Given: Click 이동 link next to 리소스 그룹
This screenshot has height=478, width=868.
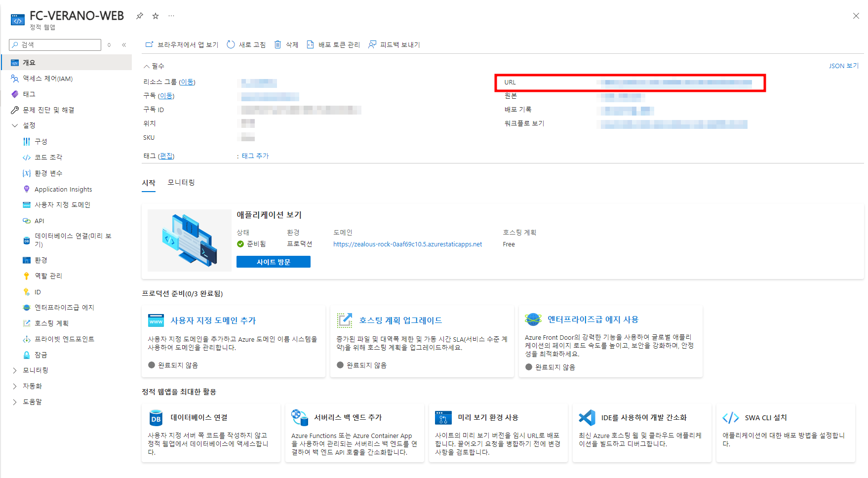Looking at the screenshot, I should pos(187,82).
